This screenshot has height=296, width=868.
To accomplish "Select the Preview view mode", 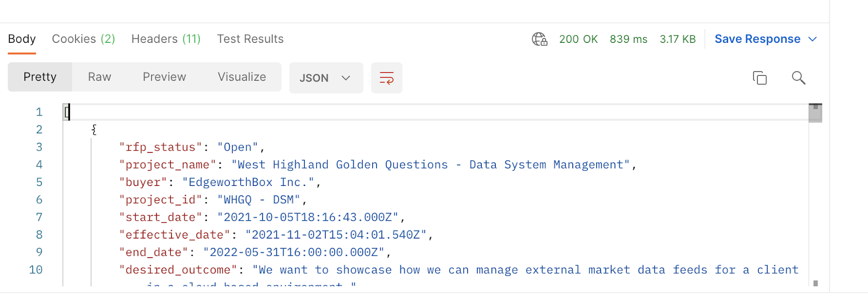I will pos(164,77).
